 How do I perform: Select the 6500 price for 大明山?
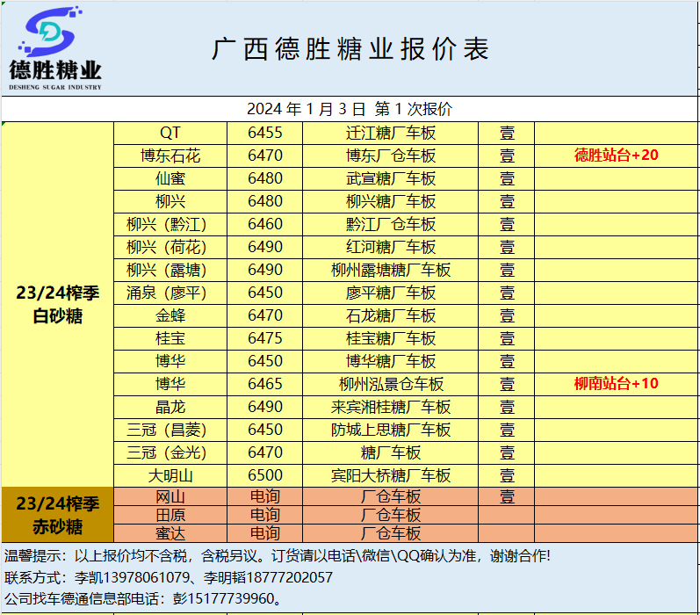click(x=265, y=475)
